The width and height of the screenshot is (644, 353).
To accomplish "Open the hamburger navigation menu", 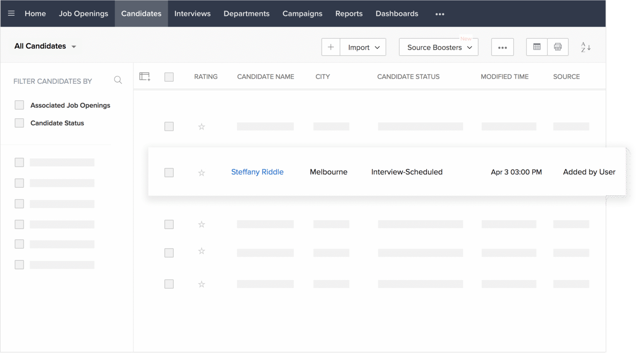I will coord(10,13).
